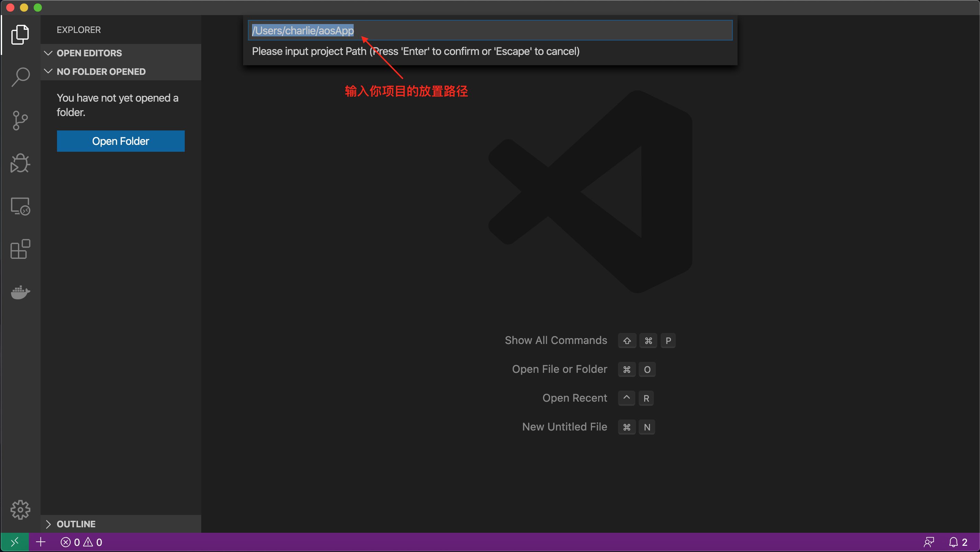Collapse the No Folder Opened section
980x552 pixels.
tap(121, 71)
